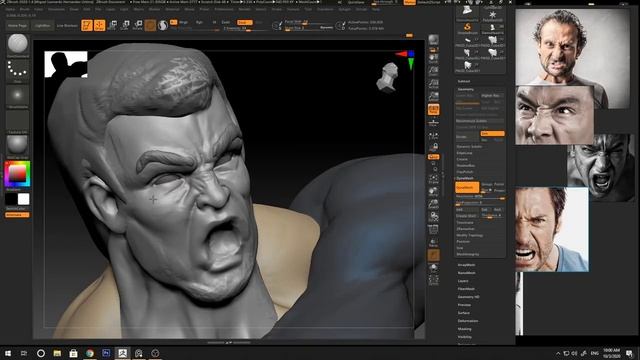Click the Scroll canvas icon in right shelf
The image size is (640, 360).
[433, 59]
